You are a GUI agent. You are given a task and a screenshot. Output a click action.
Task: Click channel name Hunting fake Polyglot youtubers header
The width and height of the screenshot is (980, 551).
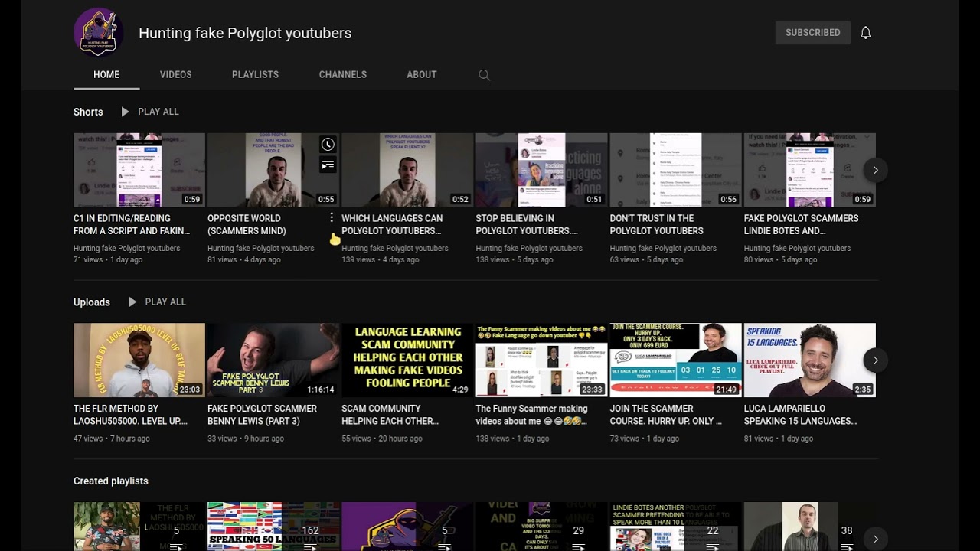pyautogui.click(x=245, y=33)
